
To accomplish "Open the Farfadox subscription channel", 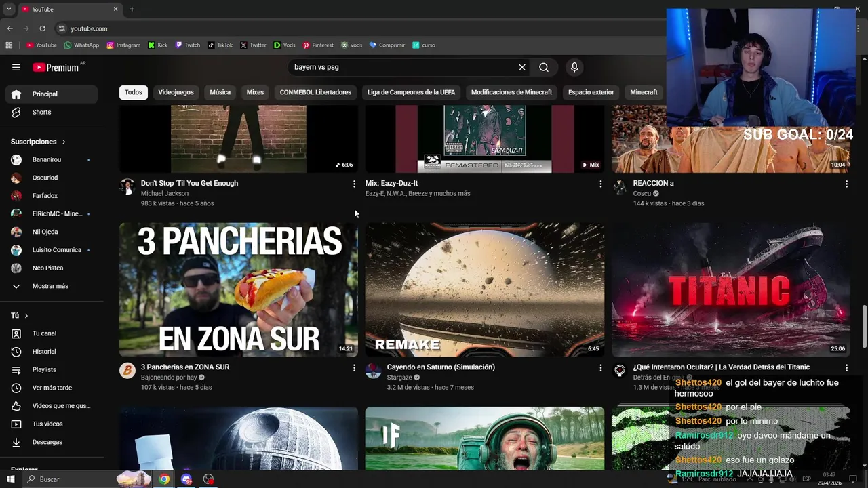I will click(52, 196).
